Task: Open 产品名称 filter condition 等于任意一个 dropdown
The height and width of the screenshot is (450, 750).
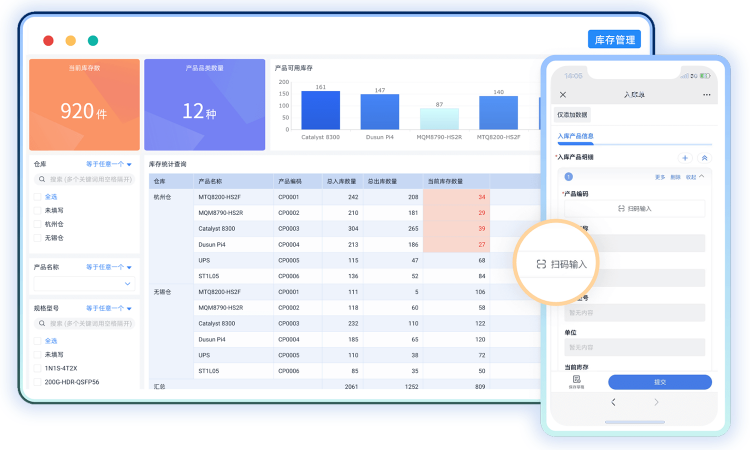Action: pyautogui.click(x=109, y=267)
